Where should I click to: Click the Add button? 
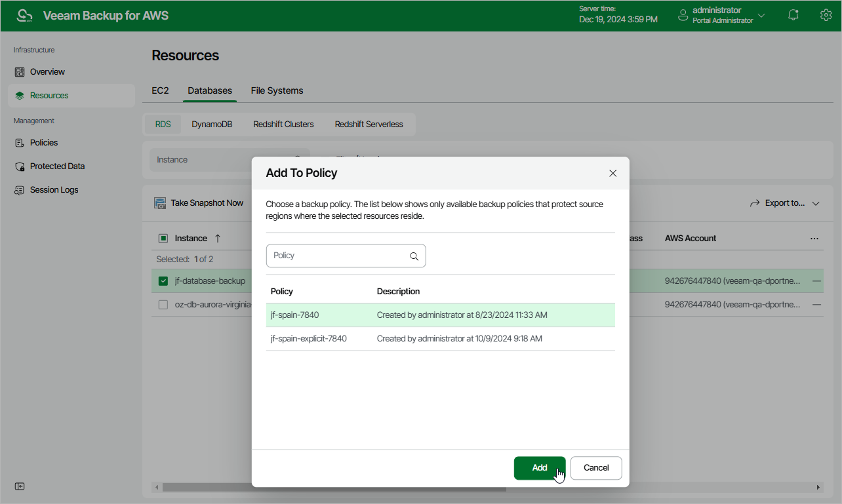(x=539, y=468)
